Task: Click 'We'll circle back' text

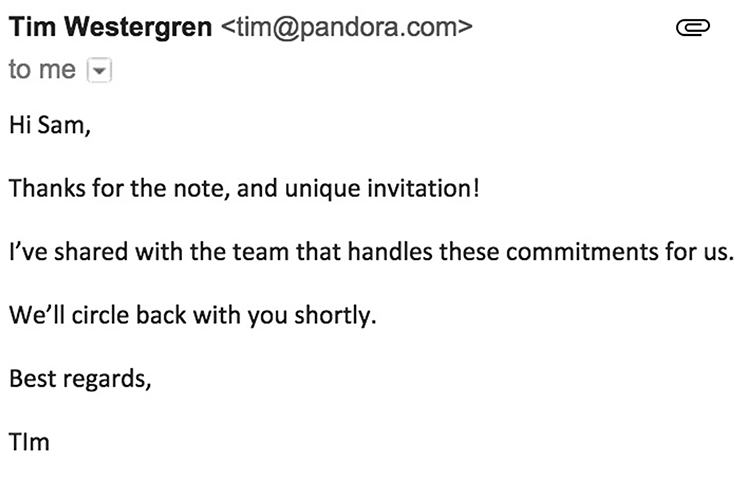Action: [98, 315]
